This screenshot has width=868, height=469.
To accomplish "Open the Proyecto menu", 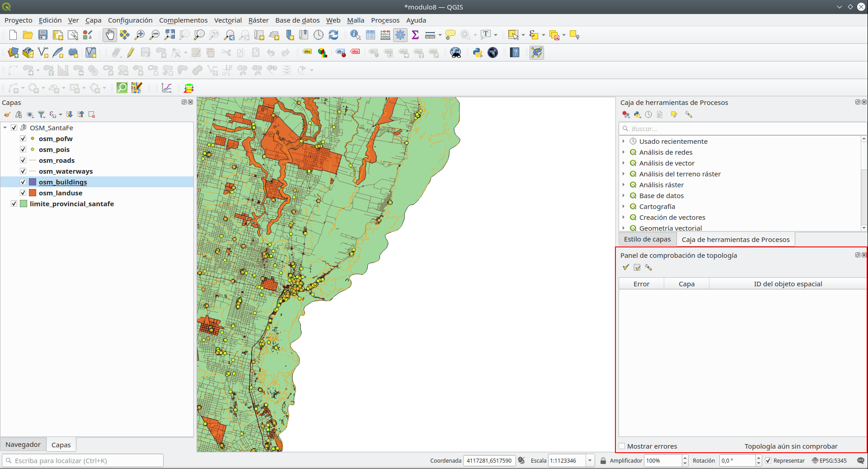I will click(19, 20).
